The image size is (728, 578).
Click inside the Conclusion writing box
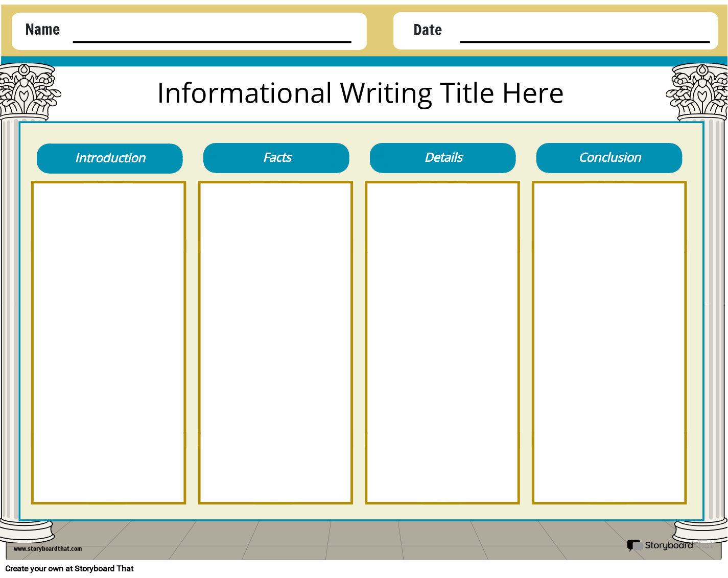click(x=609, y=343)
